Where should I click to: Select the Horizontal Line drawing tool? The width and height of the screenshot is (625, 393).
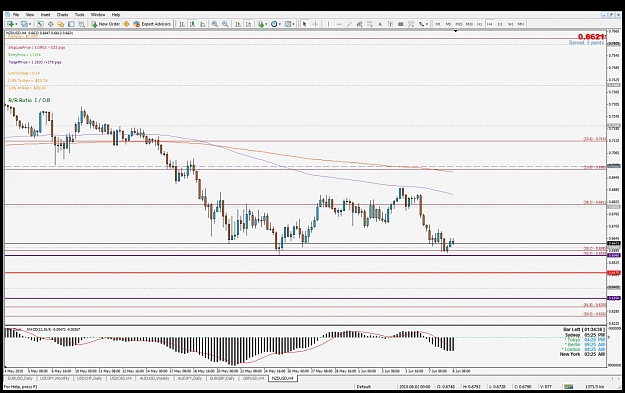tap(339, 24)
